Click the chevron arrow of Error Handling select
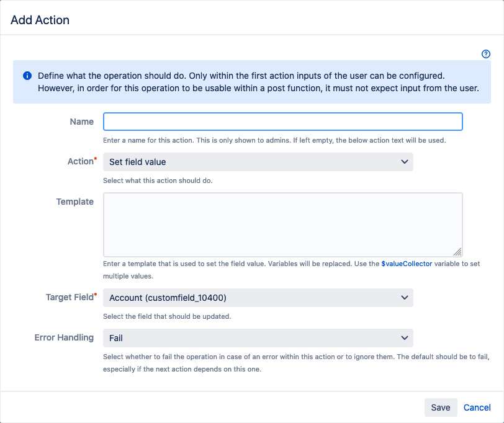The image size is (504, 423). coord(405,337)
